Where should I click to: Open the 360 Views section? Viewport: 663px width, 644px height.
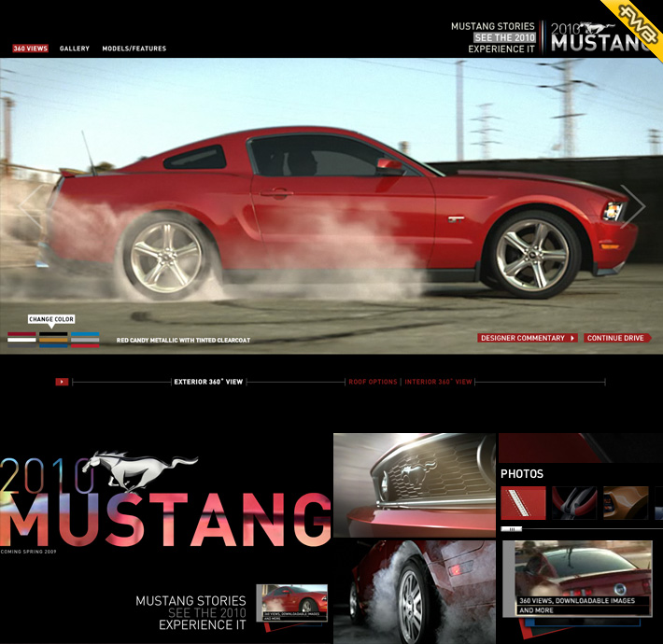pyautogui.click(x=31, y=49)
